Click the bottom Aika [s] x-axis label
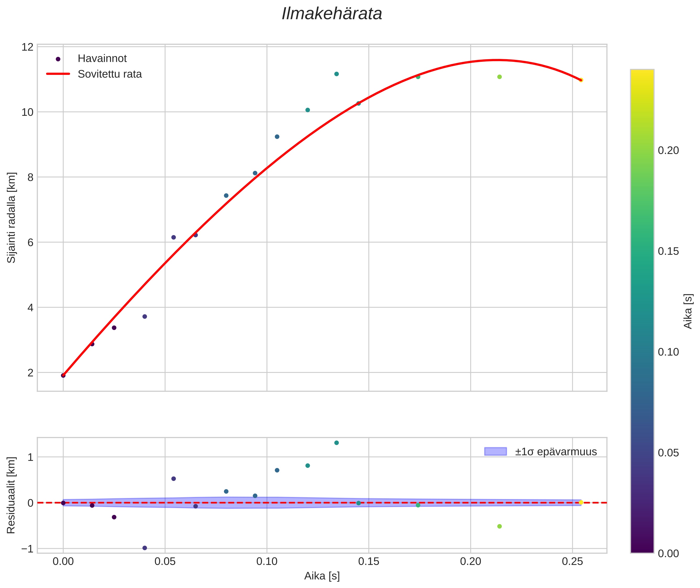The image size is (700, 588). 322,576
